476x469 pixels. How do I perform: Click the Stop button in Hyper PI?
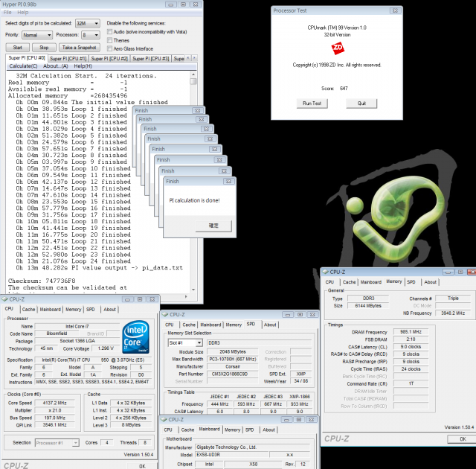[44, 48]
